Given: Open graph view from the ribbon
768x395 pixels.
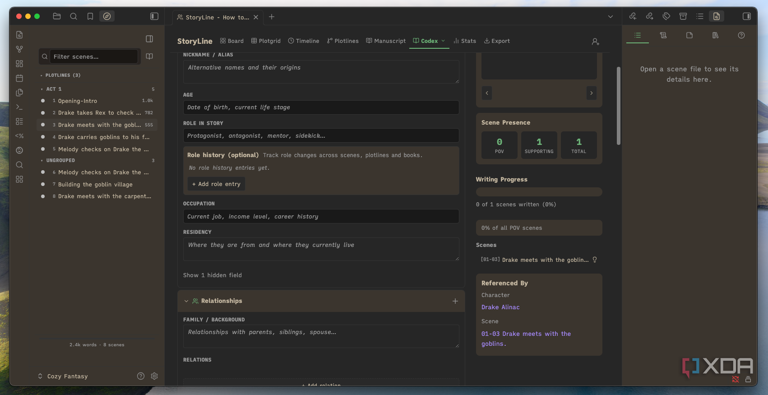Looking at the screenshot, I should pos(19,49).
